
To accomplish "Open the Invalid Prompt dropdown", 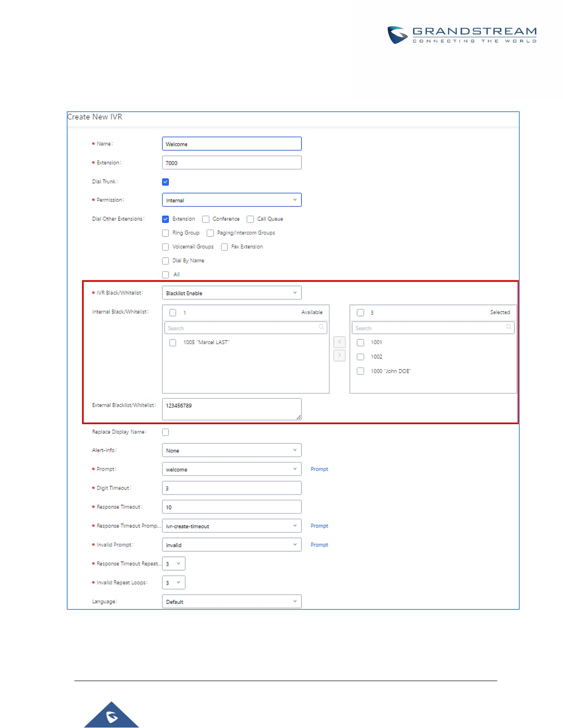I will [232, 545].
